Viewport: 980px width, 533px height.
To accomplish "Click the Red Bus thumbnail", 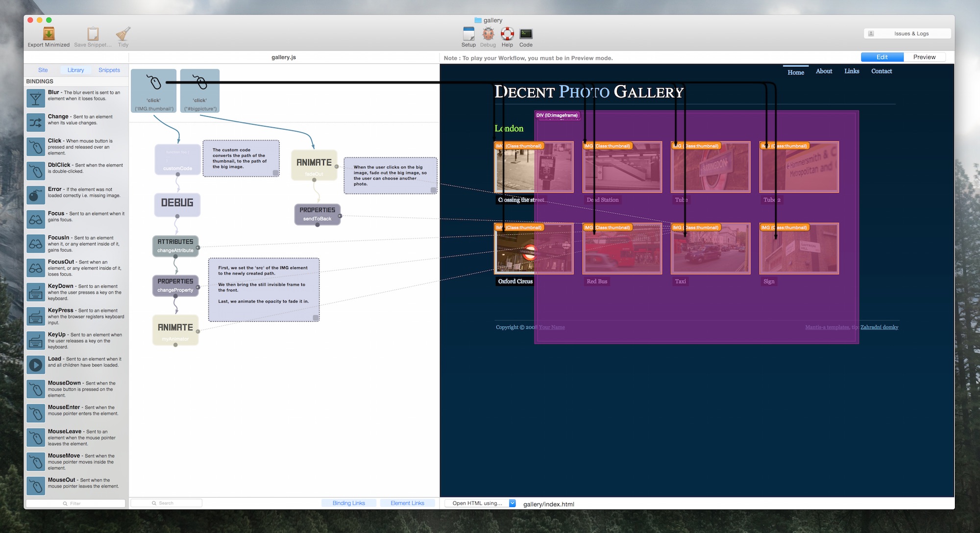I will 622,249.
